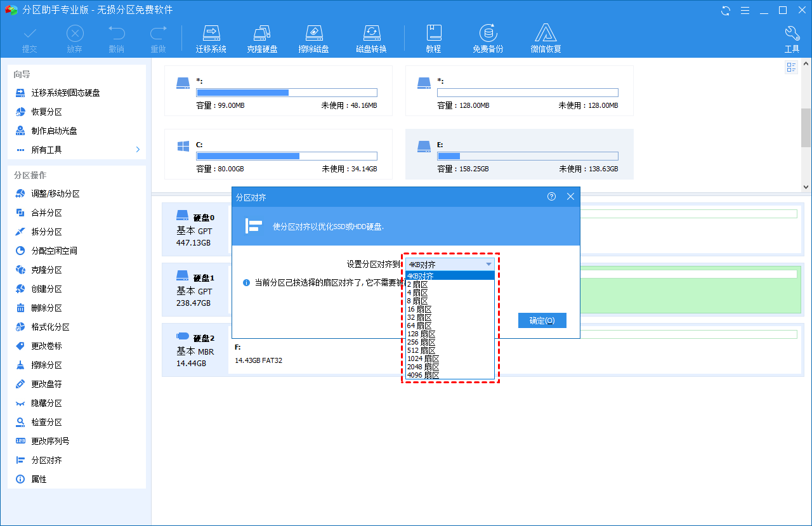Viewport: 812px width, 526px height.
Task: Expand 所有工具 submenu arrow
Action: pos(138,150)
